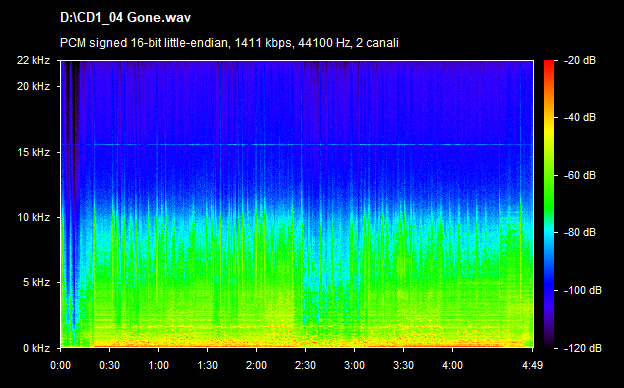Click the 22 kHz frequency axis label
Viewport: 624px width, 388px height.
pyautogui.click(x=33, y=60)
